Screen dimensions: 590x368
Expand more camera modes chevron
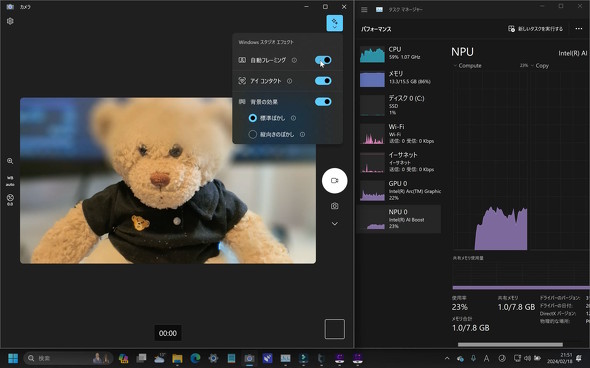[335, 224]
